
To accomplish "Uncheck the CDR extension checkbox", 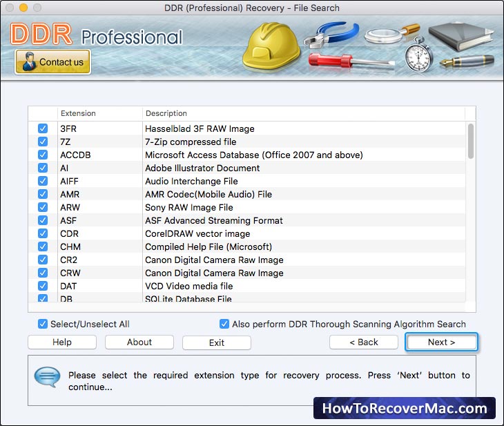I will click(x=43, y=233).
